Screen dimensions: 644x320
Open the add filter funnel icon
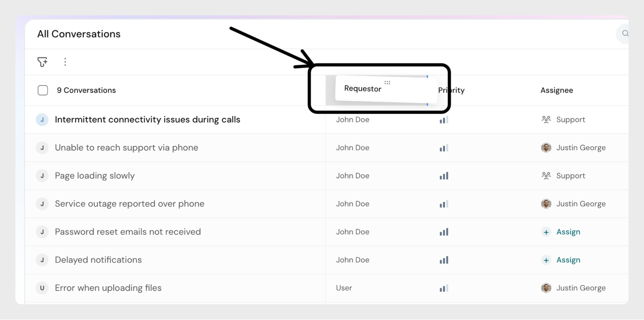(42, 62)
